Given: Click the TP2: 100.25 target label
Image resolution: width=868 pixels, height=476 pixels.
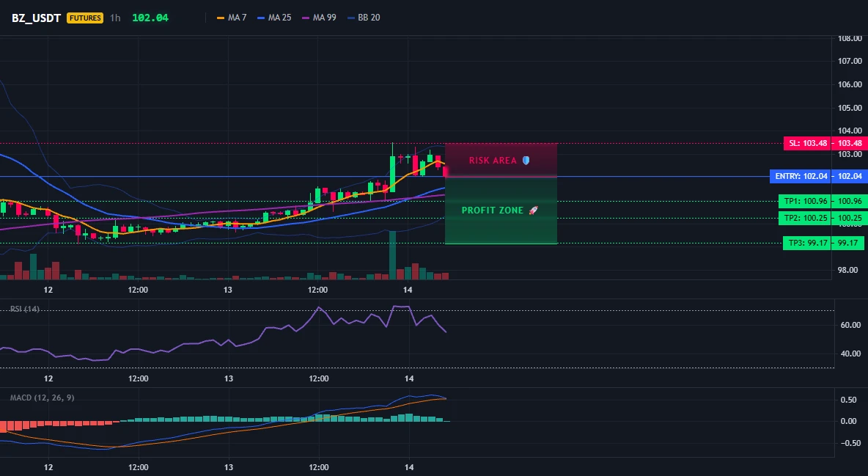Looking at the screenshot, I should (x=805, y=219).
